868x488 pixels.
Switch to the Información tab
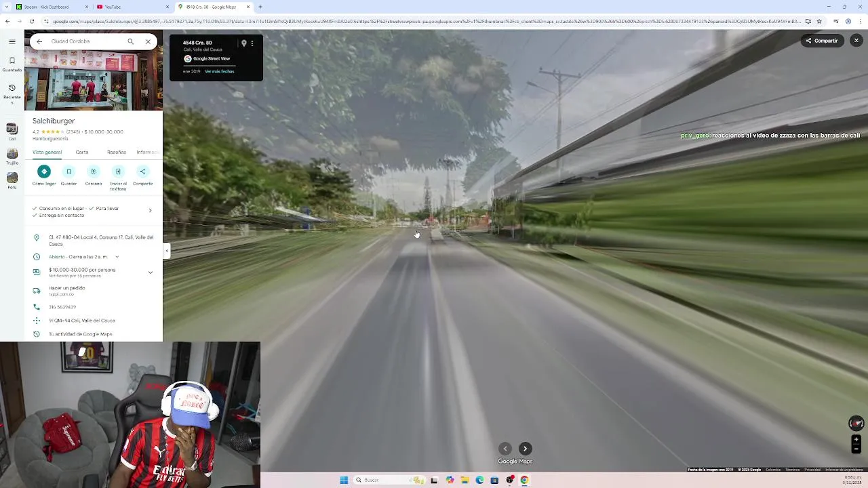coord(149,152)
